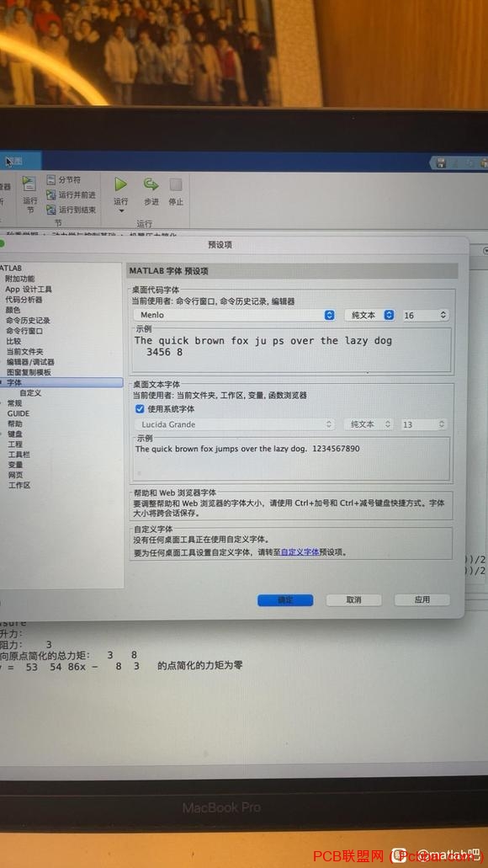
Task: Click the 停止 stop icon
Action: (176, 184)
